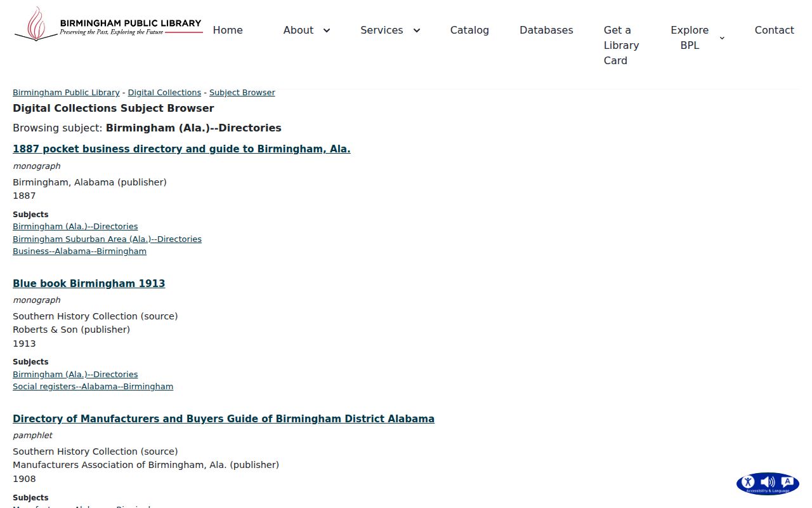Click the Birmingham Public Library flame logo
This screenshot has width=812, height=508.
(108, 25)
